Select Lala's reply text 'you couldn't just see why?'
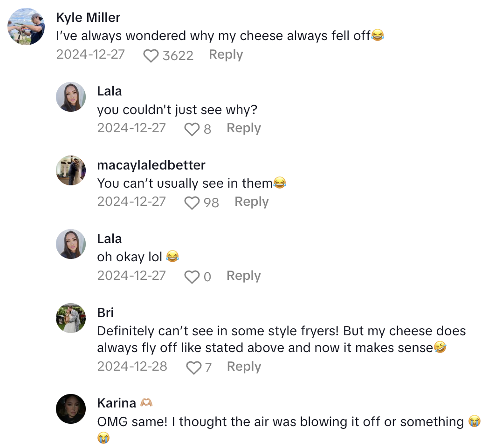The height and width of the screenshot is (448, 495). [177, 110]
